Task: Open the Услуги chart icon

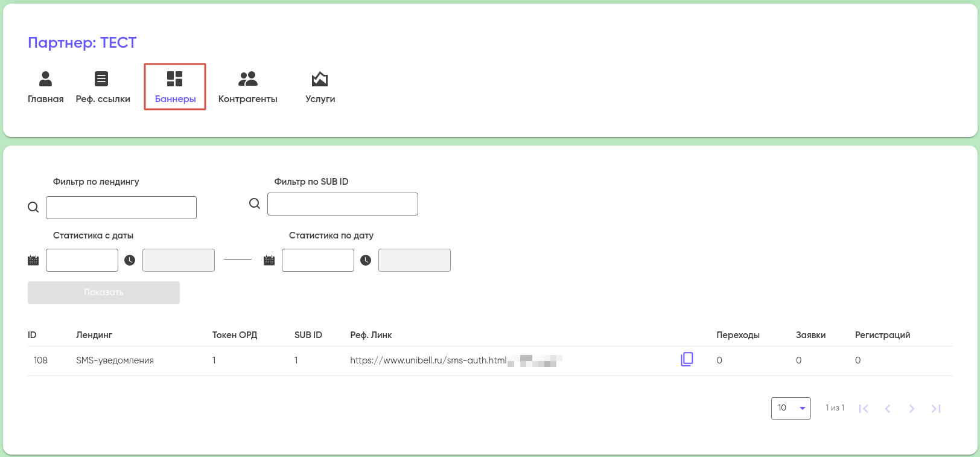Action: click(319, 79)
